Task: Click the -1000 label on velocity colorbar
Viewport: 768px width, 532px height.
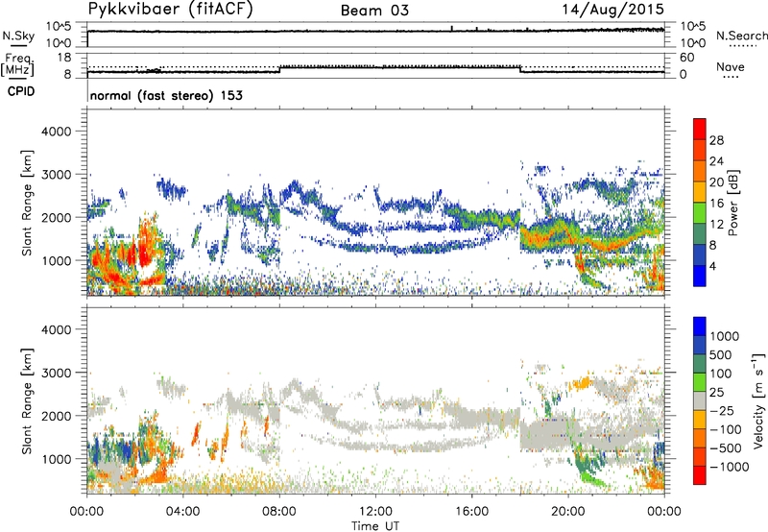Action: point(729,467)
